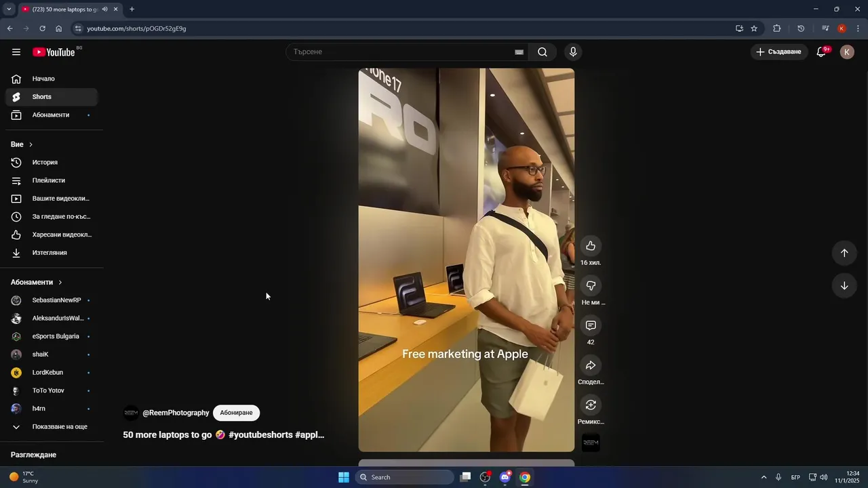Open the comments showing 42
Image resolution: width=868 pixels, height=488 pixels.
tap(591, 326)
